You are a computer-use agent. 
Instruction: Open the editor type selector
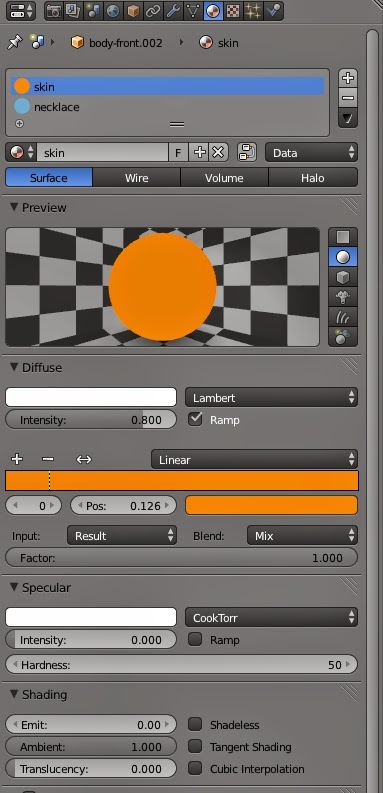21,11
